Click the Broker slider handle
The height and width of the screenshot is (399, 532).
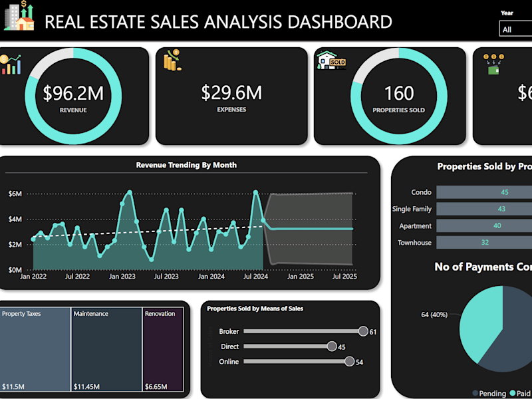pyautogui.click(x=363, y=331)
